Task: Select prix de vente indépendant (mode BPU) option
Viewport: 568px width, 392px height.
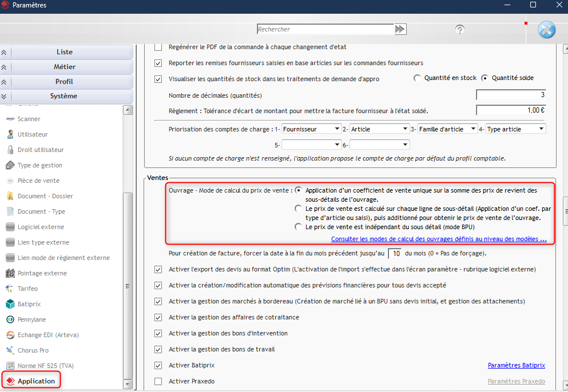Action: (x=298, y=227)
